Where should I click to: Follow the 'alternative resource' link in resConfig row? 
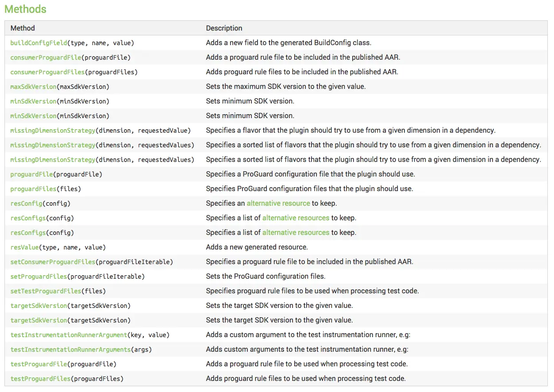278,204
